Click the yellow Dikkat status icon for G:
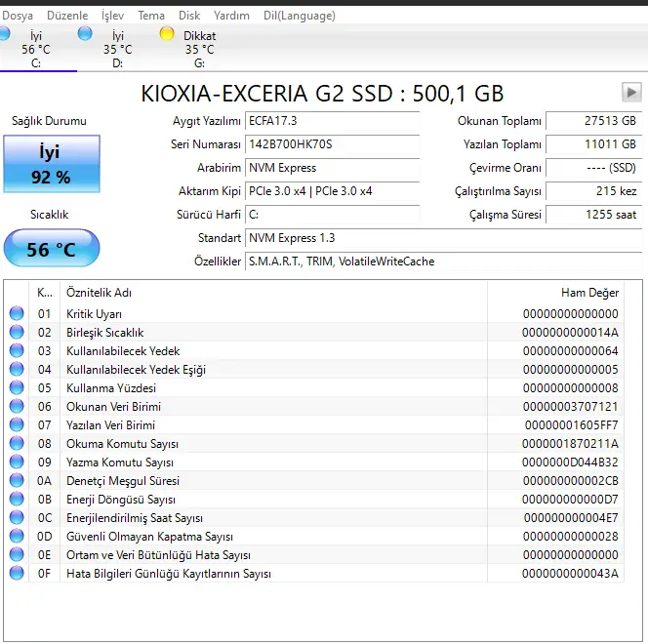 point(167,34)
